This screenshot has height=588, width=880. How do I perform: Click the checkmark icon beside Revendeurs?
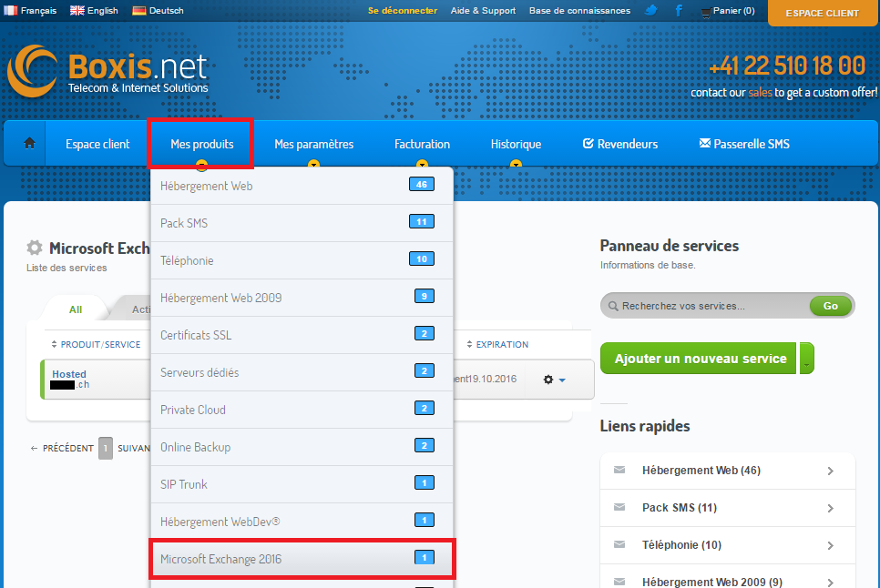[x=588, y=144]
